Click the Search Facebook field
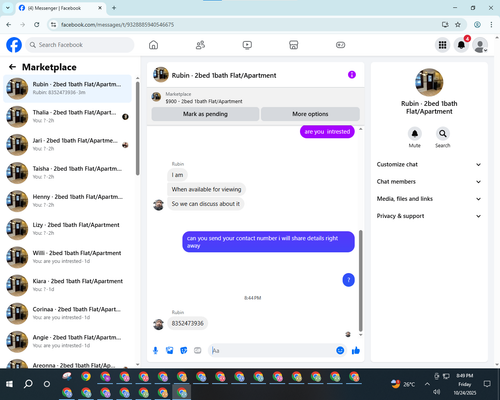This screenshot has height=400, width=500. 80,45
